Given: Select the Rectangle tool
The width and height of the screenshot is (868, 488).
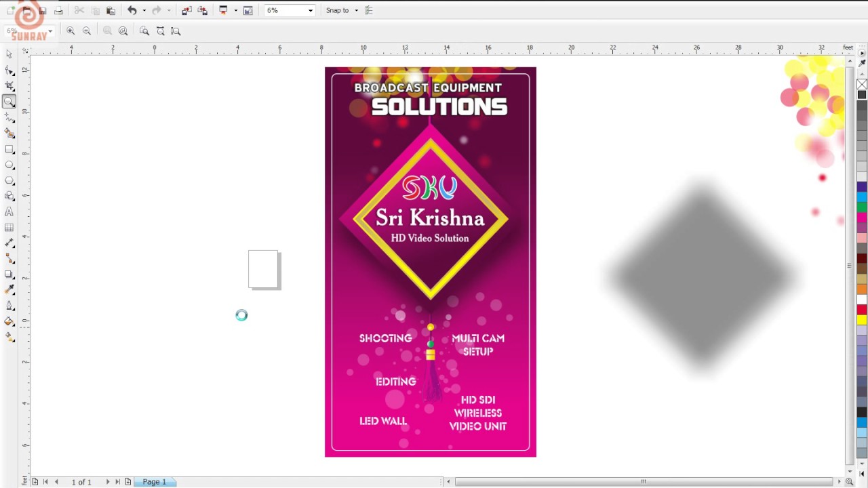Looking at the screenshot, I should [9, 149].
